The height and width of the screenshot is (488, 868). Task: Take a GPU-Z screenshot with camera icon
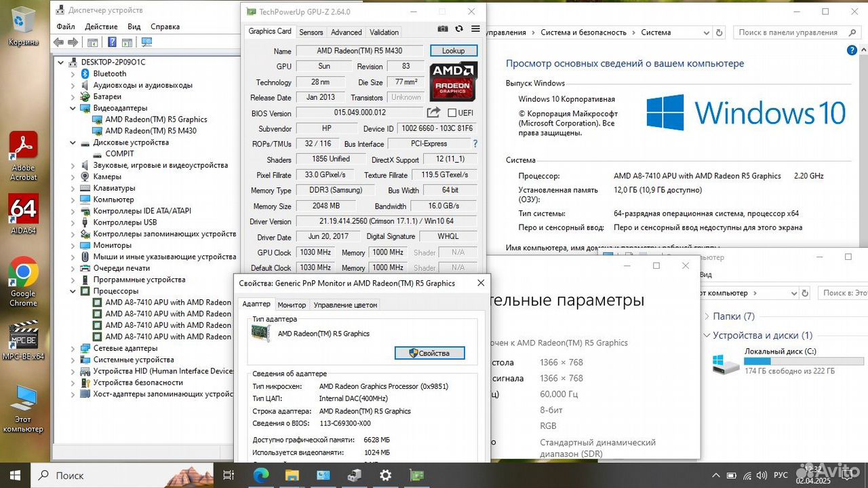(x=443, y=29)
